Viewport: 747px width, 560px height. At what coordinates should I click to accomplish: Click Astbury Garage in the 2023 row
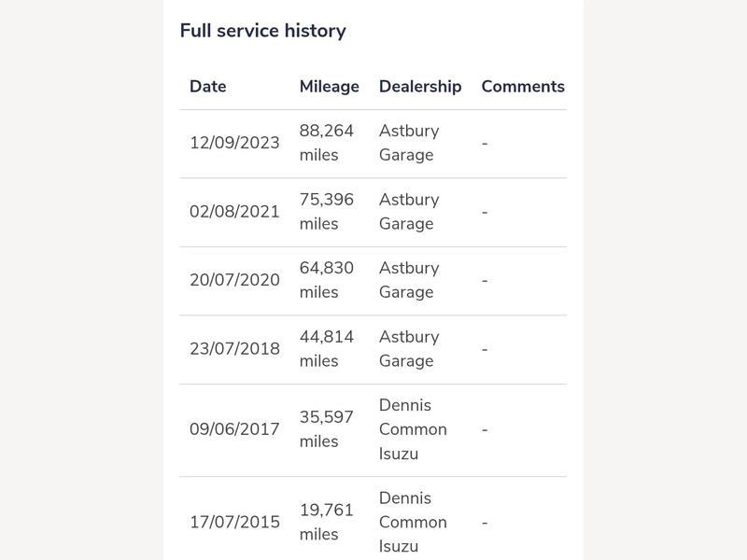point(409,143)
